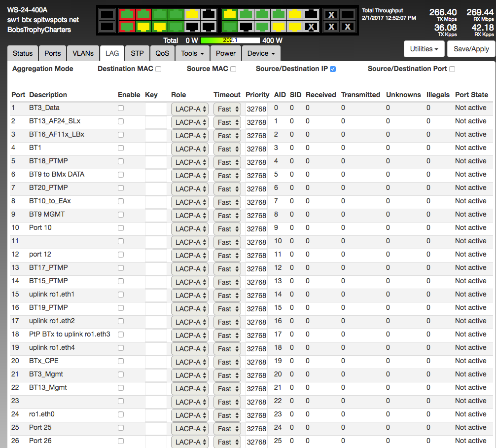Click the X-marked port in the middle port block
Viewport: 496px width, 448px height.
click(311, 27)
